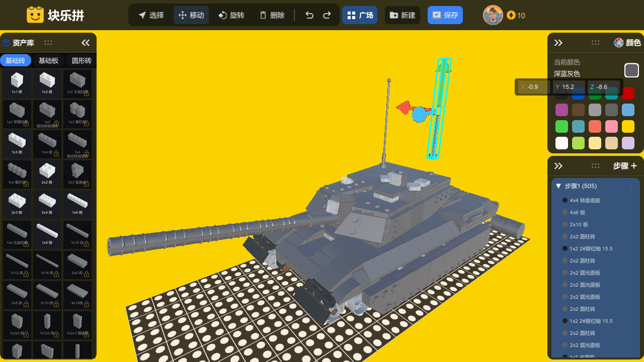Collapse the 资产库 asset panel
The width and height of the screenshot is (644, 362).
(x=86, y=43)
